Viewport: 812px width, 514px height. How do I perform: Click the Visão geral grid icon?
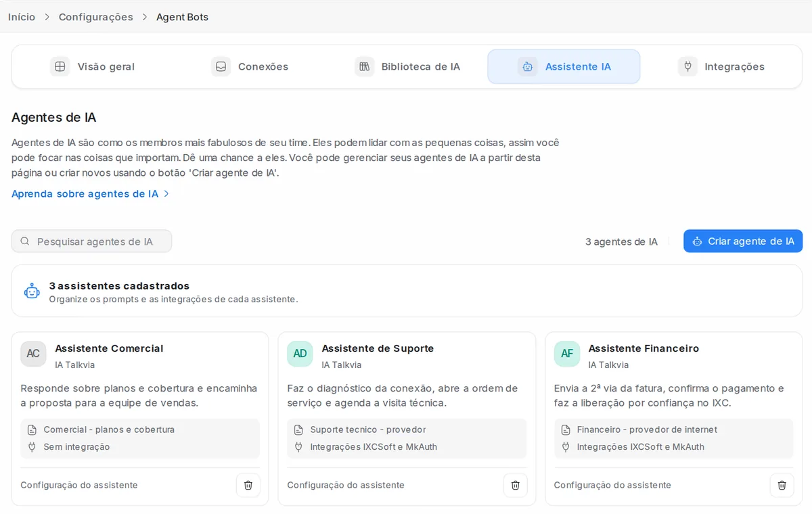click(60, 66)
